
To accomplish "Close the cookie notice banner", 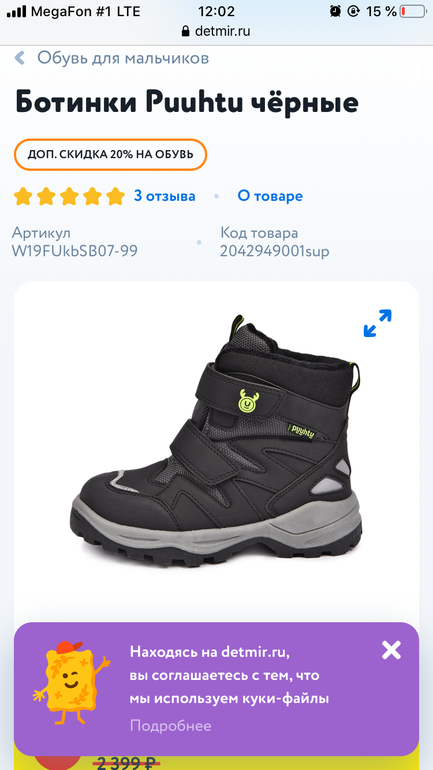I will coord(391,650).
